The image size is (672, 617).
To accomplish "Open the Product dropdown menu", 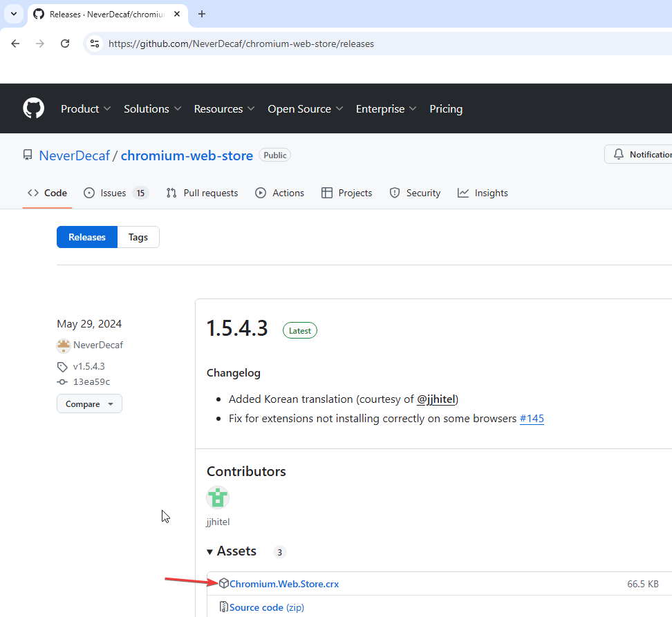I will pos(86,108).
